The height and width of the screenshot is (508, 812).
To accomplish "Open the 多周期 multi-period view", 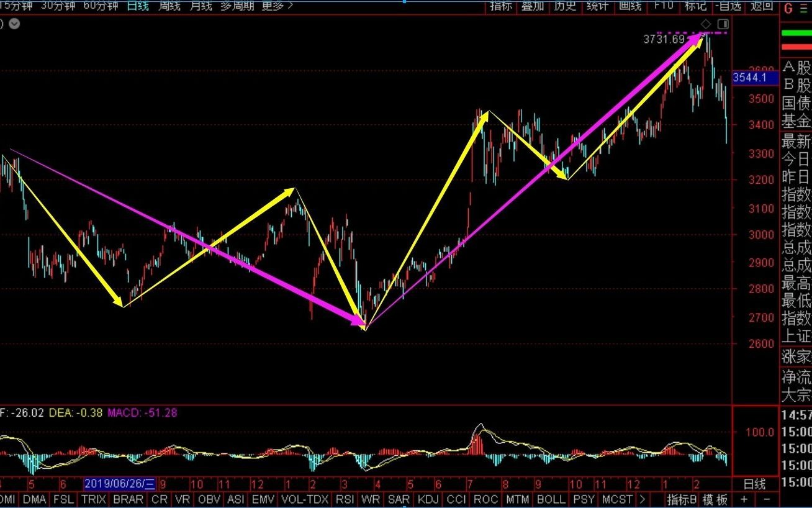I will 237,6.
